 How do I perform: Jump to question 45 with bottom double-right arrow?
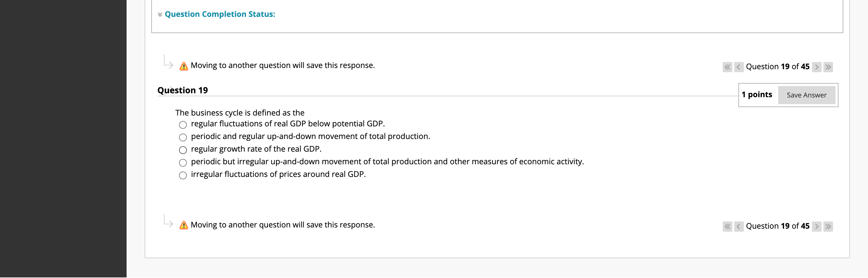tap(828, 226)
